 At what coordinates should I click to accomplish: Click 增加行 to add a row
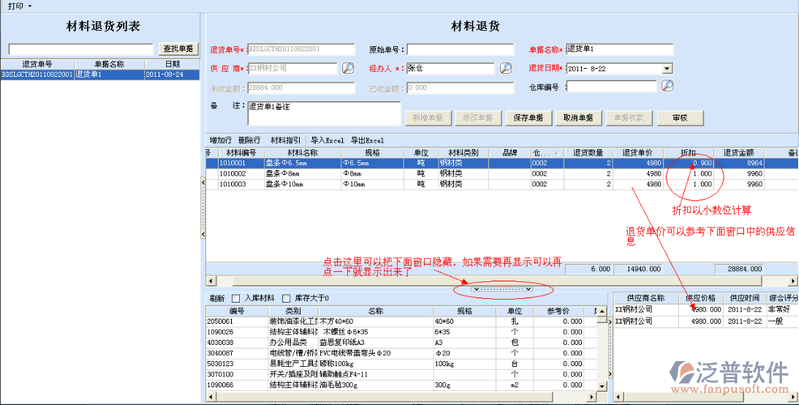tap(220, 140)
